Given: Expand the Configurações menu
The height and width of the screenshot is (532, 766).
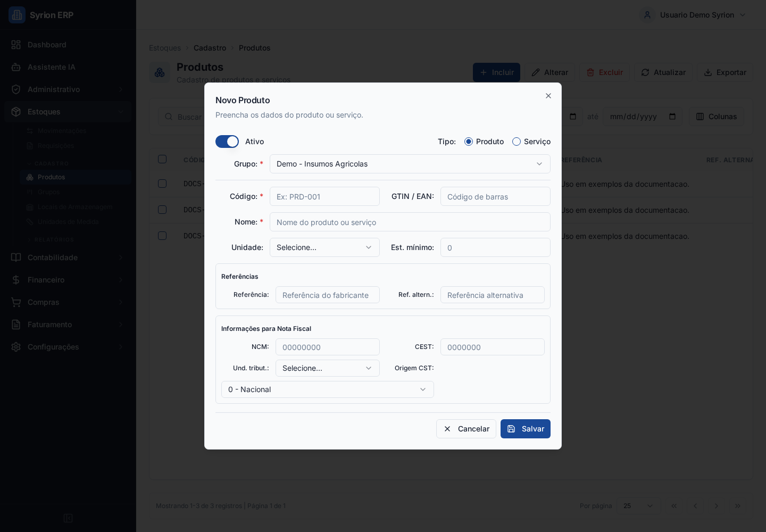Looking at the screenshot, I should coord(68,347).
